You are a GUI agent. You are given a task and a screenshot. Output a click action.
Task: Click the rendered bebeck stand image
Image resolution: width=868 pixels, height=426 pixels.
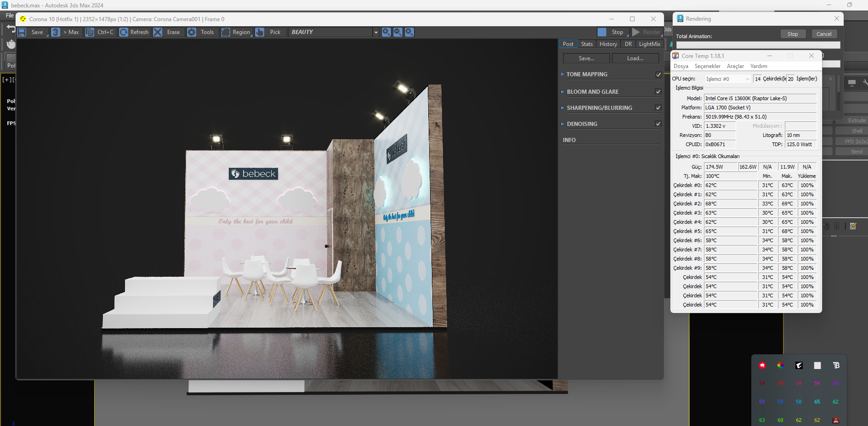(x=287, y=209)
